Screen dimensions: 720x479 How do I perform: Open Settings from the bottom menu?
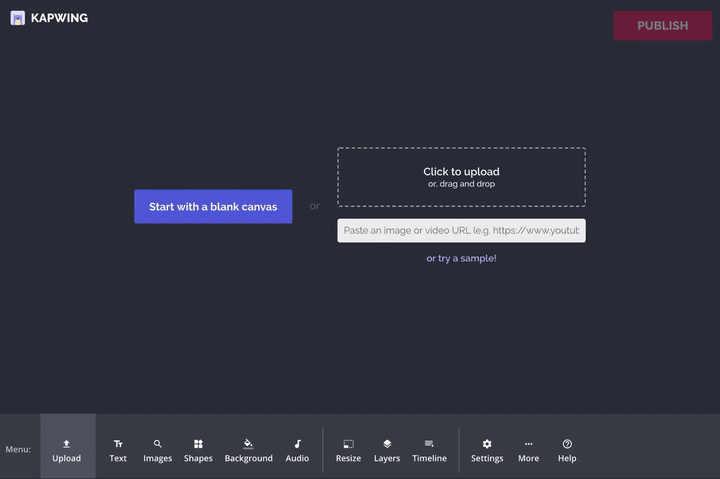point(487,450)
